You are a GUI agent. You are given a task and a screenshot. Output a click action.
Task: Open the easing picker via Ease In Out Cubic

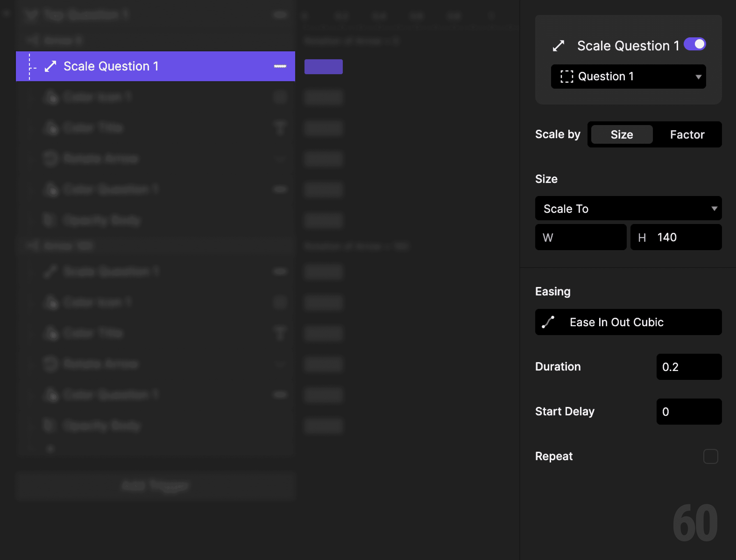(628, 322)
